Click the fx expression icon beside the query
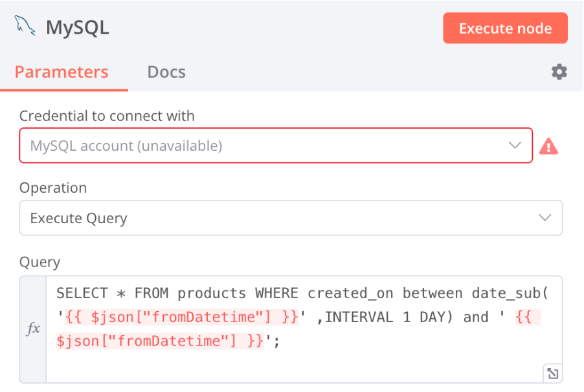 tap(33, 328)
